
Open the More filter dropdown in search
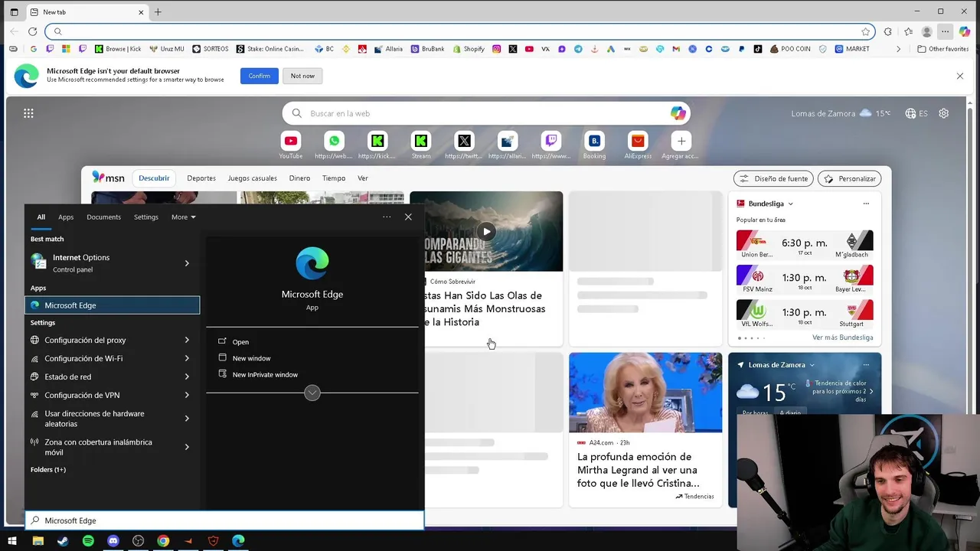tap(184, 217)
